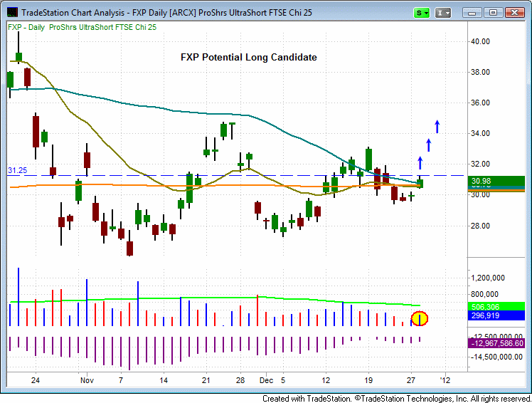Screen dimensions: 532x403
Task: Click the 21 date label on time axis
Action: 206,380
